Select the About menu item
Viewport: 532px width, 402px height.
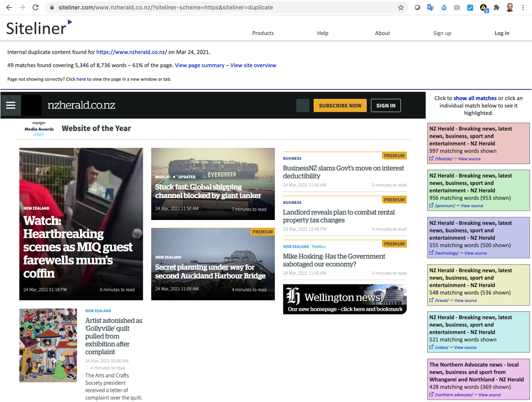(x=383, y=33)
